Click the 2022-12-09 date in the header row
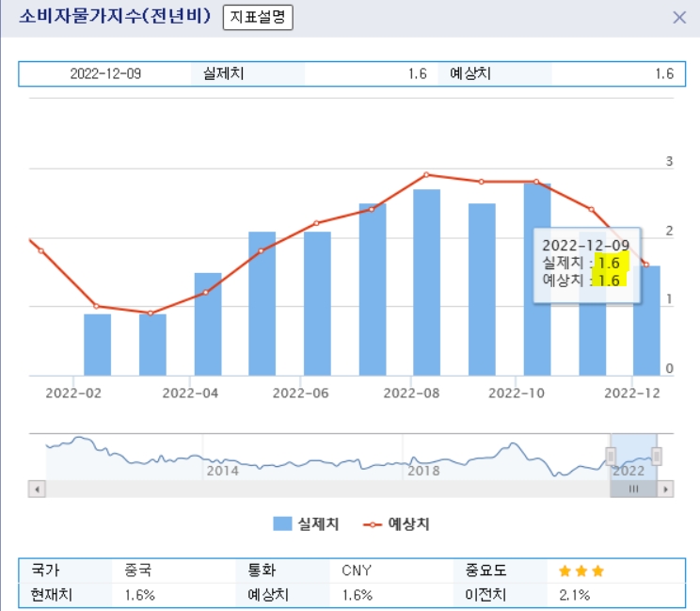 (x=105, y=73)
